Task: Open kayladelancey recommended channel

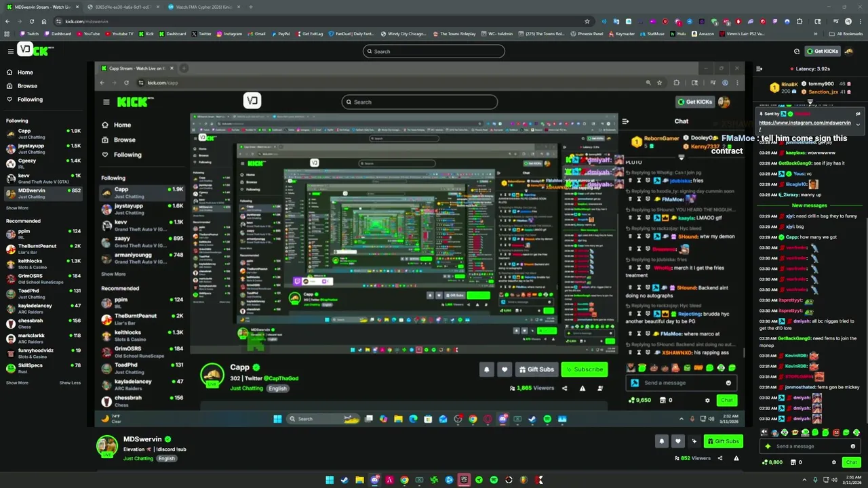Action: coord(43,308)
